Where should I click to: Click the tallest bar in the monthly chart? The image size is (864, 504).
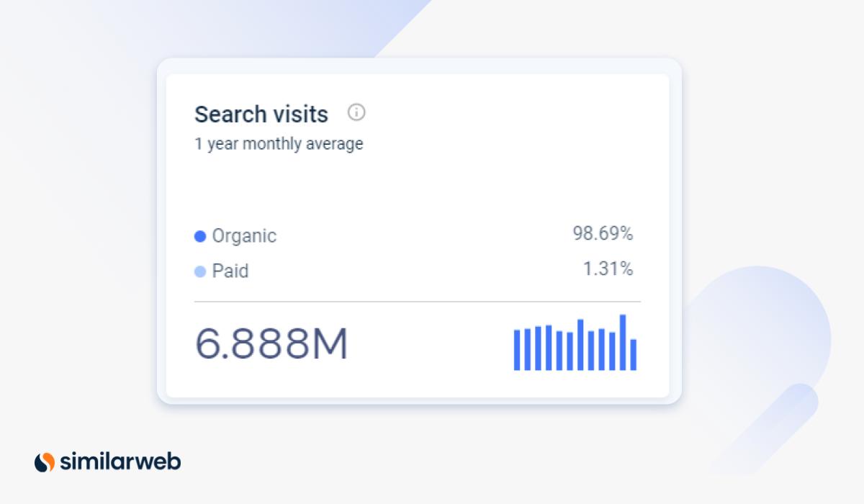[623, 343]
